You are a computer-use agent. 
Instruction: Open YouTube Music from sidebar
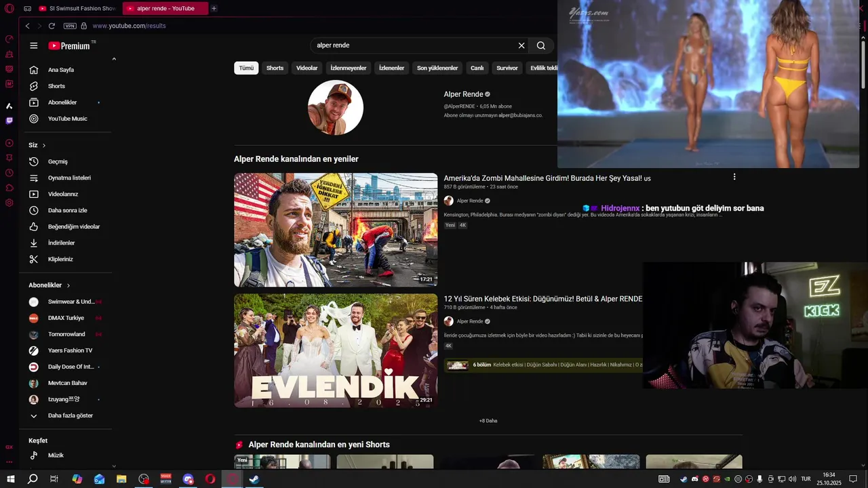(x=66, y=119)
